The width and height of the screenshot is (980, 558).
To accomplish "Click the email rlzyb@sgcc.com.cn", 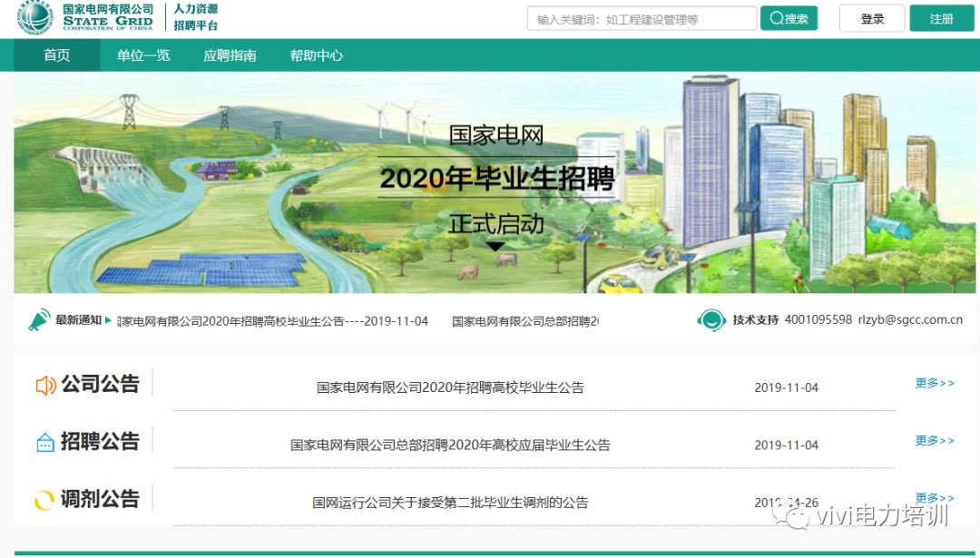I will [x=910, y=319].
